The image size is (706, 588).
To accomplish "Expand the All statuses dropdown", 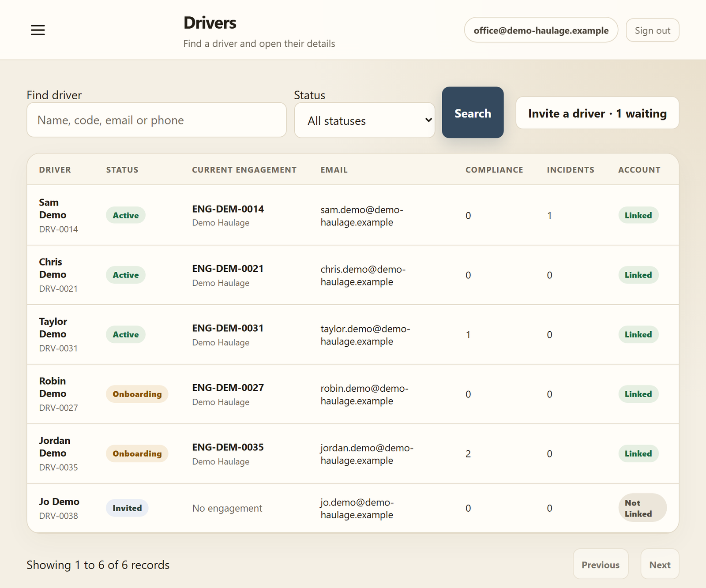I will point(364,120).
